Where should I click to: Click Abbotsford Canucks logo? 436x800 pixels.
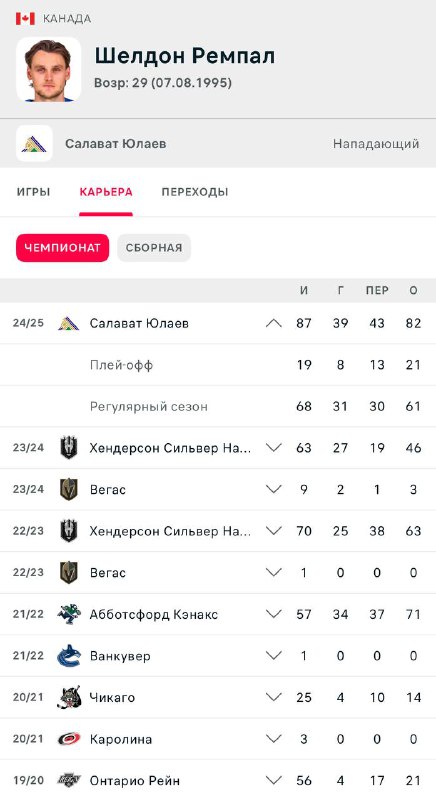click(68, 614)
